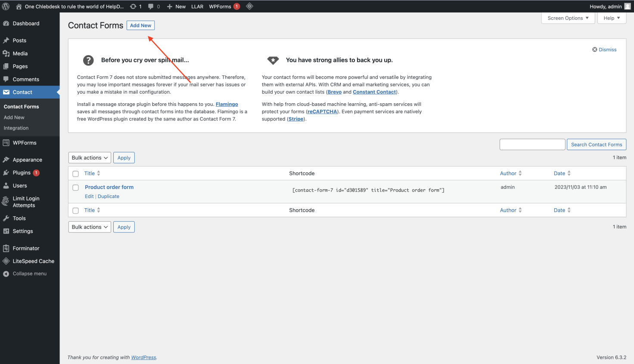Click the Plugins update count badge
Viewport: 634px width, 364px height.
[37, 173]
